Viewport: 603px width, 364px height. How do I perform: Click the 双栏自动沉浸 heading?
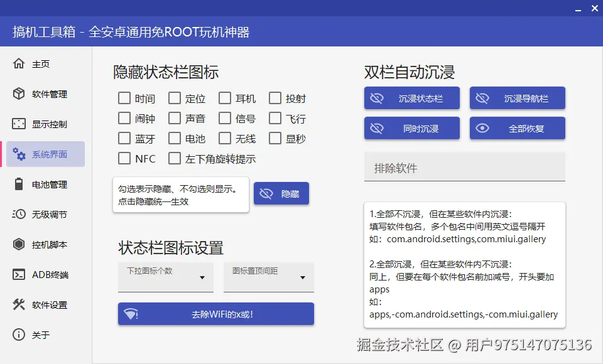coord(410,72)
